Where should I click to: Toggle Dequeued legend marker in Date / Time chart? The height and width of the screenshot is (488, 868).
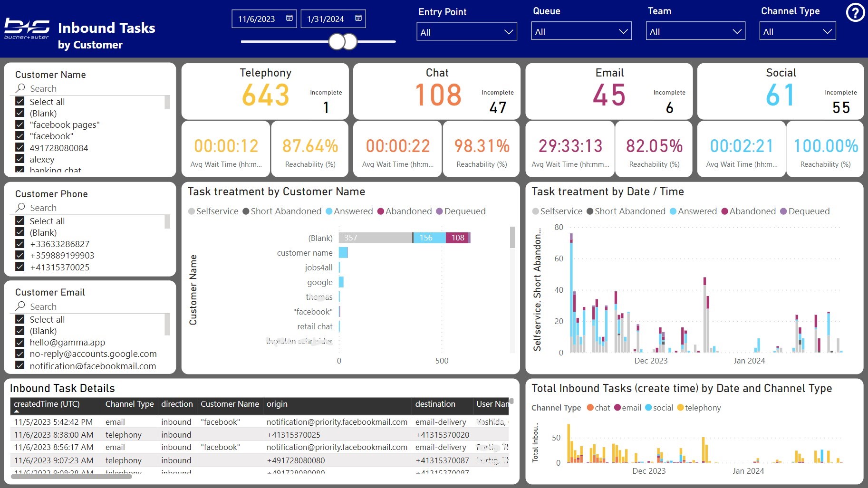[x=783, y=211]
